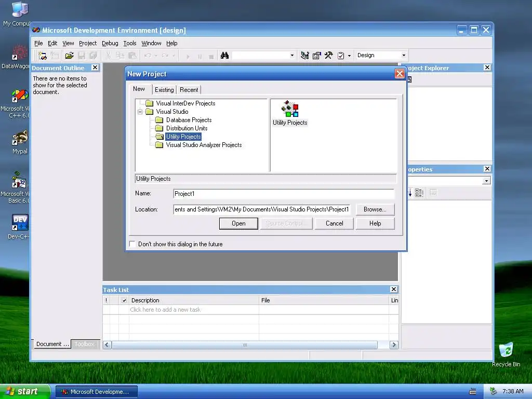Click the Alphabetic sort icon in Properties
This screenshot has width=532, height=399.
point(410,193)
